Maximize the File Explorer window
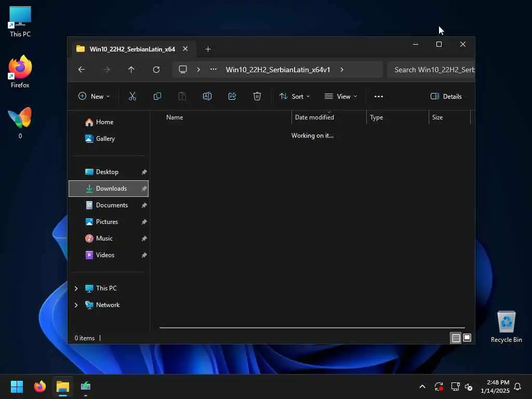The image size is (532, 399). [x=438, y=45]
